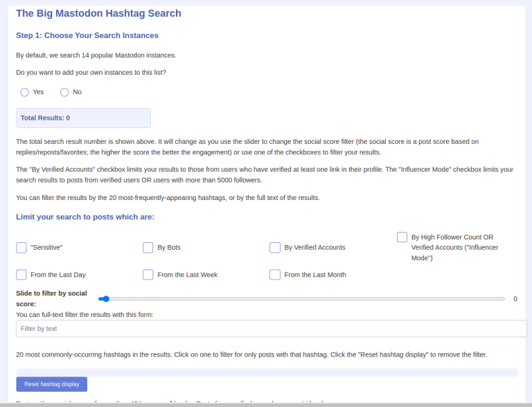Select the Yes radio button
The height and width of the screenshot is (407, 532).
pos(24,92)
